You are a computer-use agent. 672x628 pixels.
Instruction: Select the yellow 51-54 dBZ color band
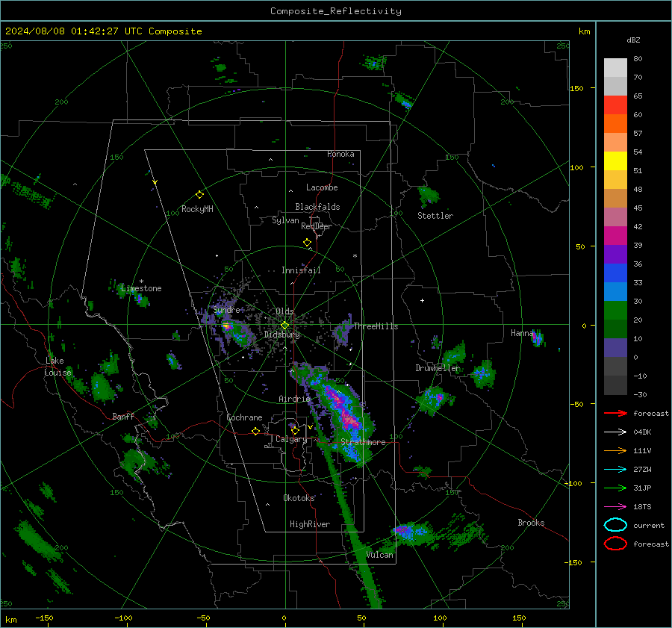pos(615,161)
